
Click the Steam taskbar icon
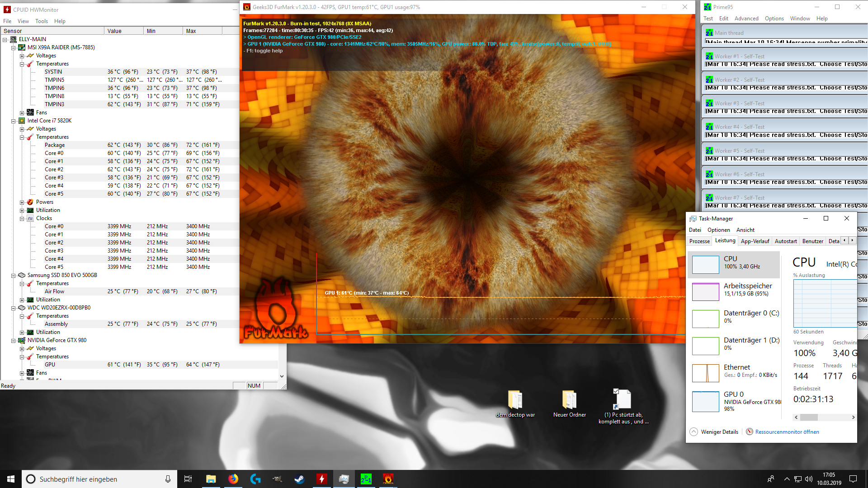(299, 479)
